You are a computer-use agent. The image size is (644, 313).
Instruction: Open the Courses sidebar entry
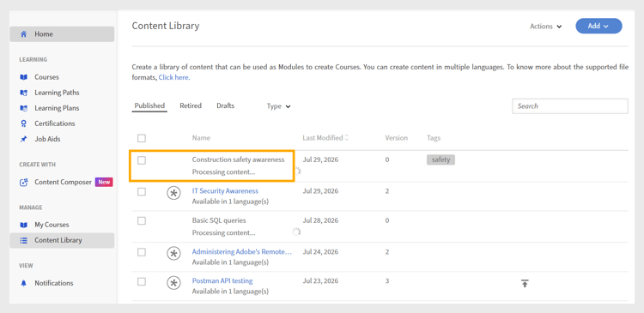click(x=47, y=77)
